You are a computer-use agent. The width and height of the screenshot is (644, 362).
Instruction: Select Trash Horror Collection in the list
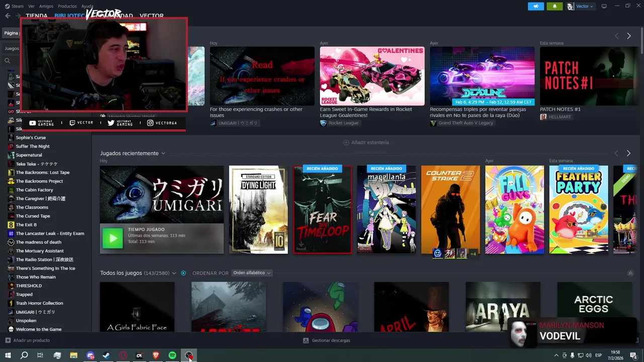click(x=39, y=303)
